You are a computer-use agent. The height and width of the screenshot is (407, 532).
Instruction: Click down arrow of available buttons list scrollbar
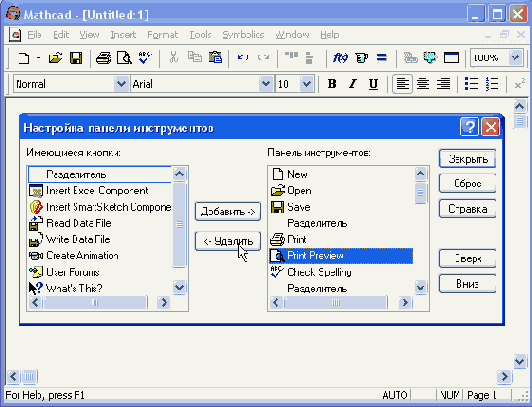[179, 288]
